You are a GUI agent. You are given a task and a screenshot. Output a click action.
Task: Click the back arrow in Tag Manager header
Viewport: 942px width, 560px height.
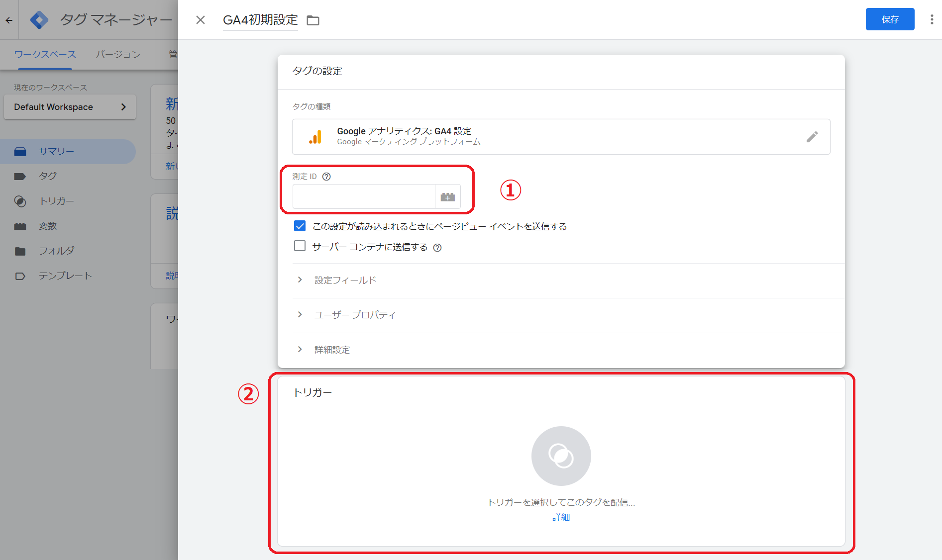[x=9, y=20]
